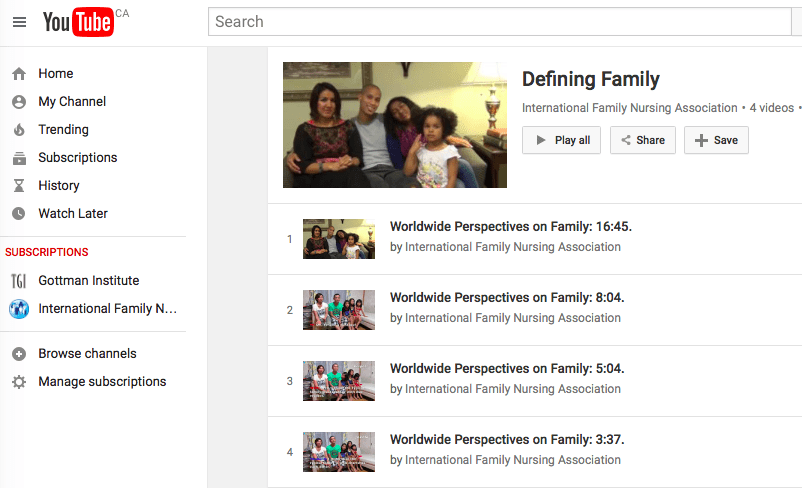Click the YouTube logo
This screenshot has width=802, height=488.
[x=78, y=22]
